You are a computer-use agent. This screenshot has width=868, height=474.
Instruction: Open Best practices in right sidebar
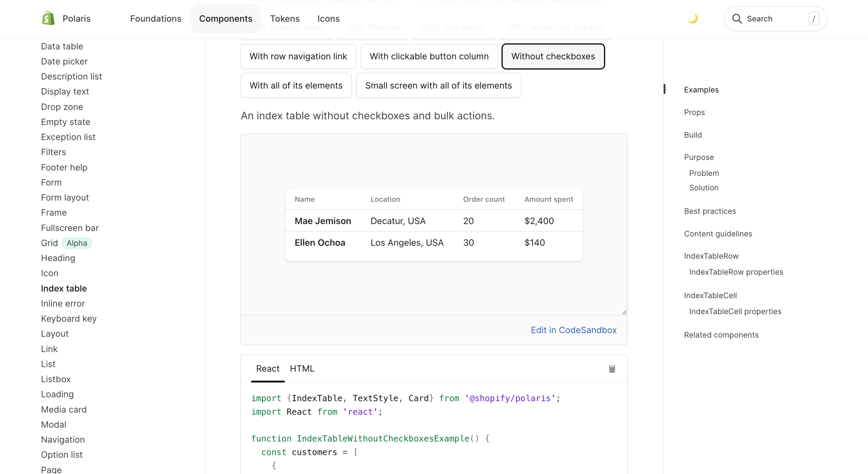710,211
